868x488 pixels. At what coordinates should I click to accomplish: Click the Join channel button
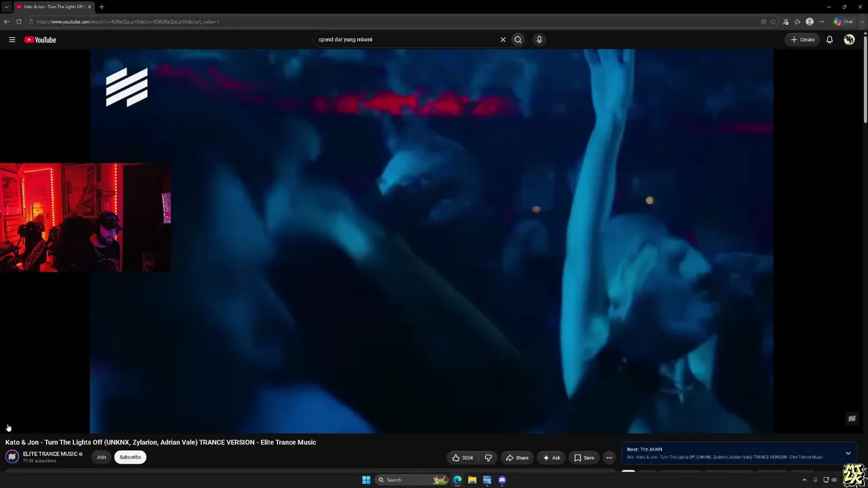click(x=101, y=457)
